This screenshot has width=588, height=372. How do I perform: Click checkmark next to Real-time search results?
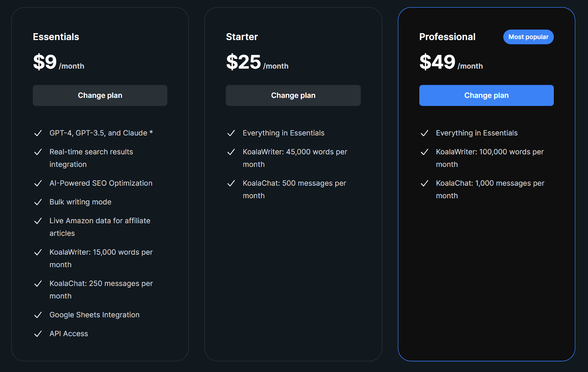[x=38, y=152]
